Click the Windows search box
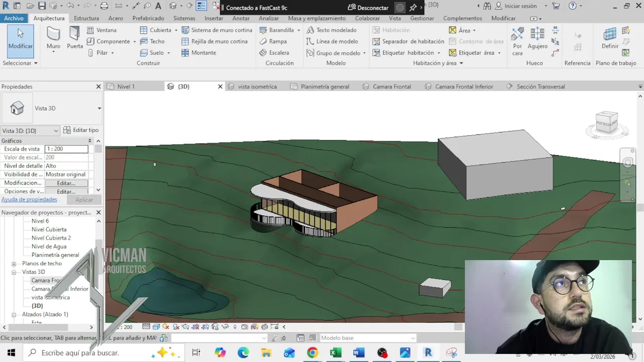 click(x=103, y=353)
